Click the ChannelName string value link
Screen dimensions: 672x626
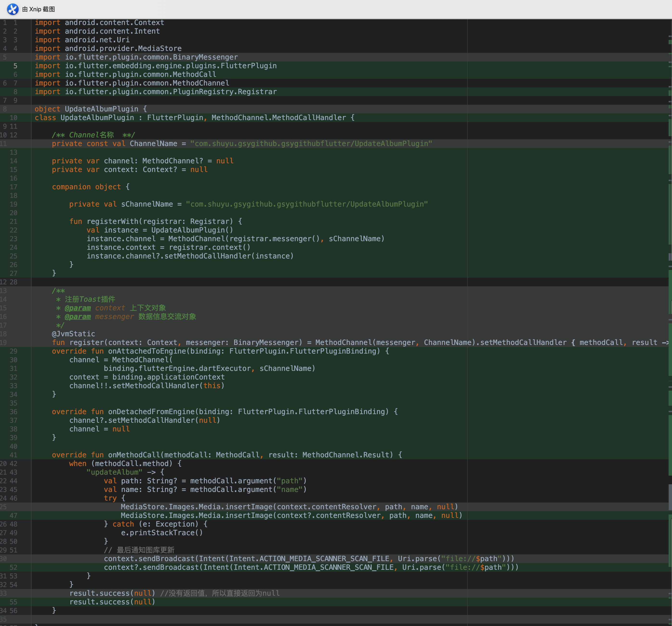click(x=311, y=144)
